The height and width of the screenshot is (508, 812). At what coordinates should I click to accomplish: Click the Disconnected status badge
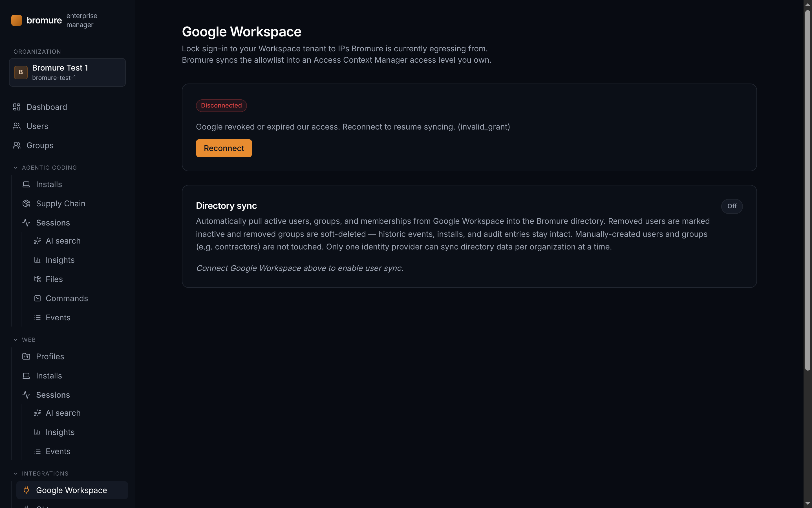[x=221, y=106]
